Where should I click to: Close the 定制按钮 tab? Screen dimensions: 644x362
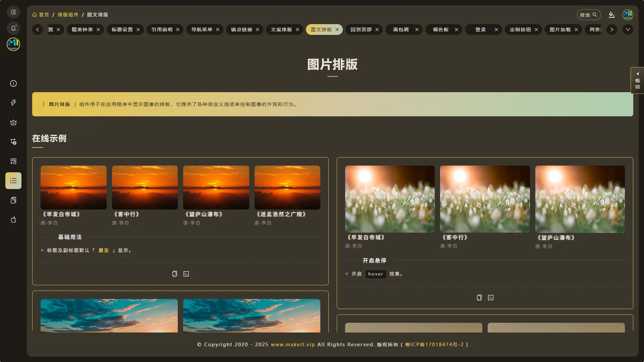pyautogui.click(x=536, y=29)
